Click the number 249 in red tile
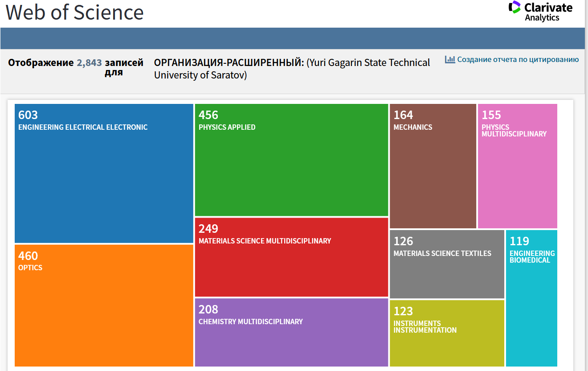Screen dimensions: 588x371 [x=208, y=229]
